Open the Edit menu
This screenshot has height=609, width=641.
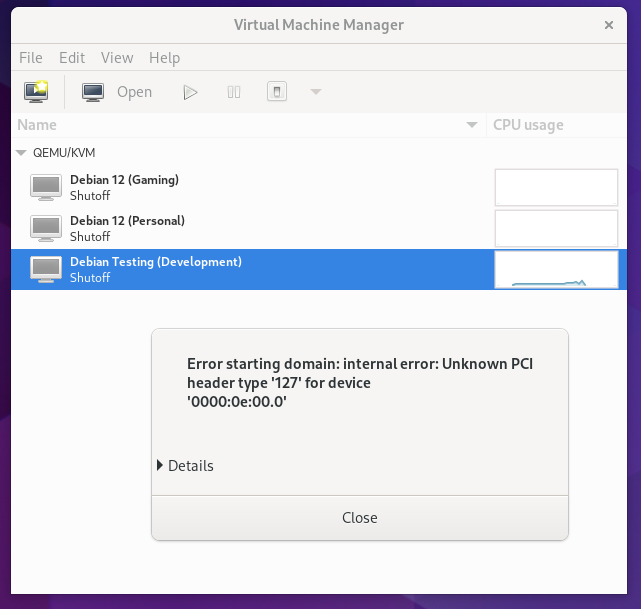[x=72, y=58]
